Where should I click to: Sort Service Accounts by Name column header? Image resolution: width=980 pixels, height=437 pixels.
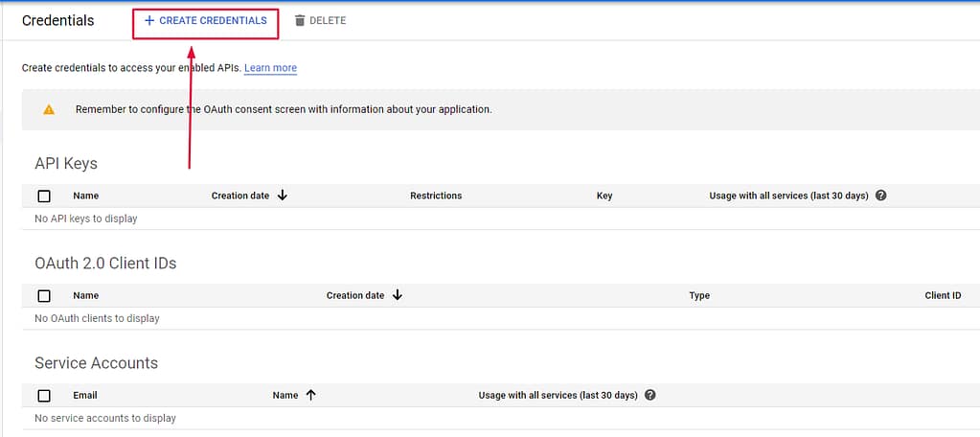(285, 395)
